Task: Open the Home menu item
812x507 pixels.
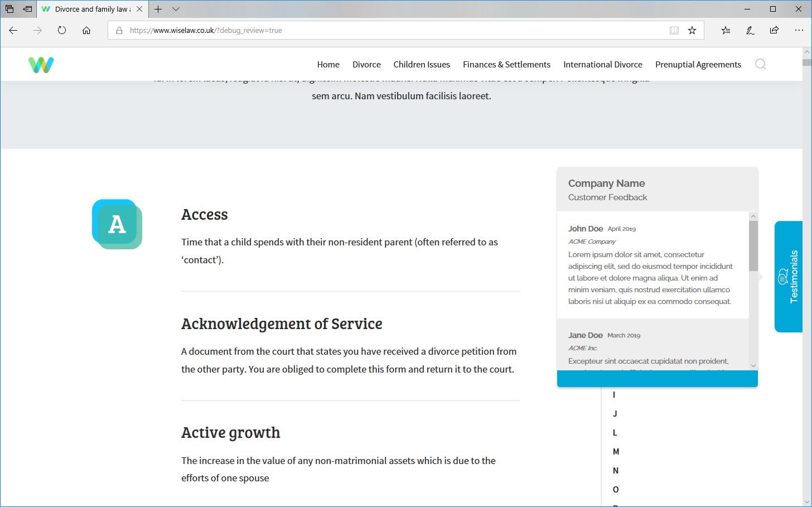Action: click(328, 65)
